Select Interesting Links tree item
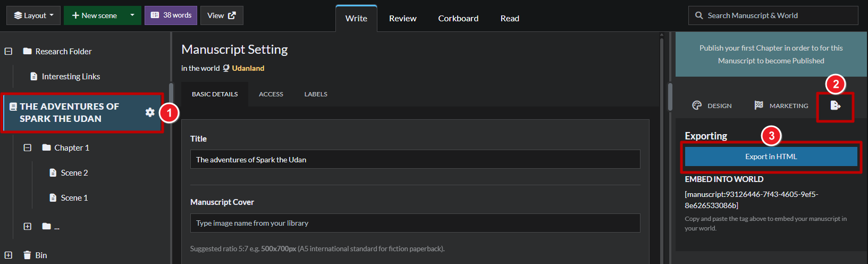Image resolution: width=868 pixels, height=264 pixels. pyautogui.click(x=71, y=76)
